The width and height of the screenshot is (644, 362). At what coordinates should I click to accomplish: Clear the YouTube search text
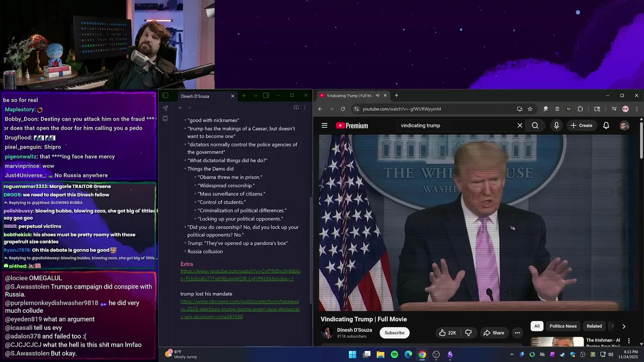(x=520, y=126)
